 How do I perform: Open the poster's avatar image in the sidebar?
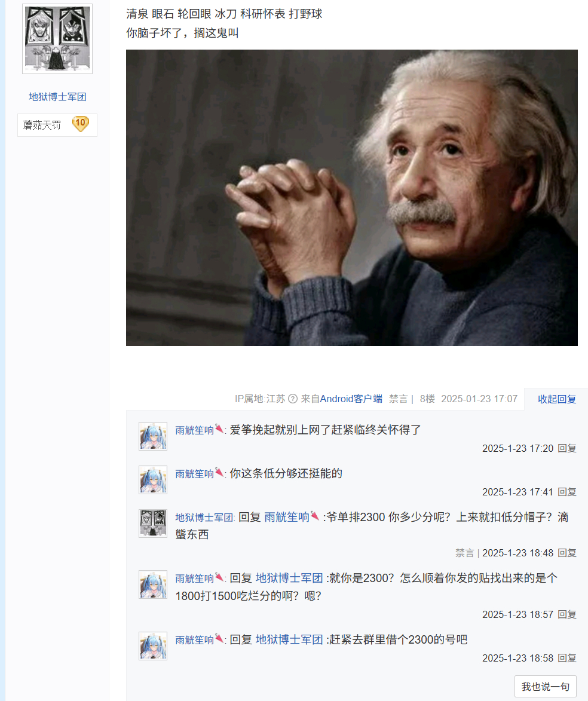[57, 39]
